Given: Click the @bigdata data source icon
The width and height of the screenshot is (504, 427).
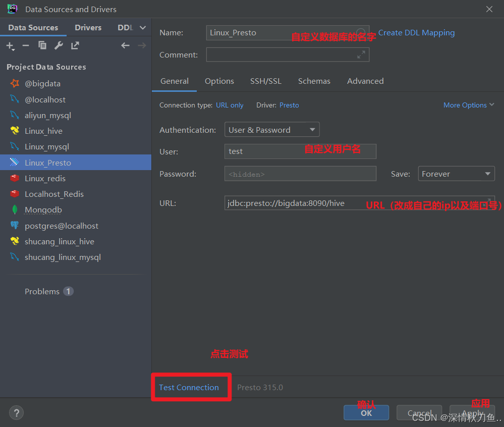Looking at the screenshot, I should [15, 83].
